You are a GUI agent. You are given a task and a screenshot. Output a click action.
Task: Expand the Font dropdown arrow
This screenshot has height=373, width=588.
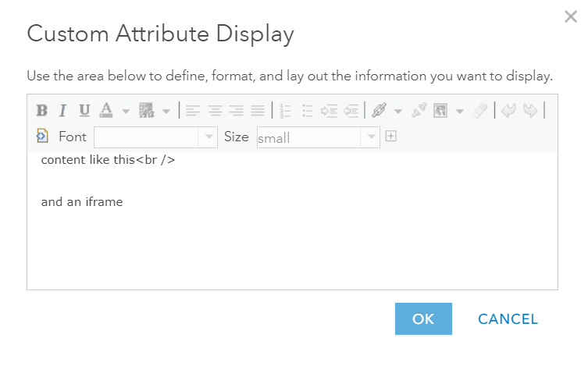[x=208, y=137]
